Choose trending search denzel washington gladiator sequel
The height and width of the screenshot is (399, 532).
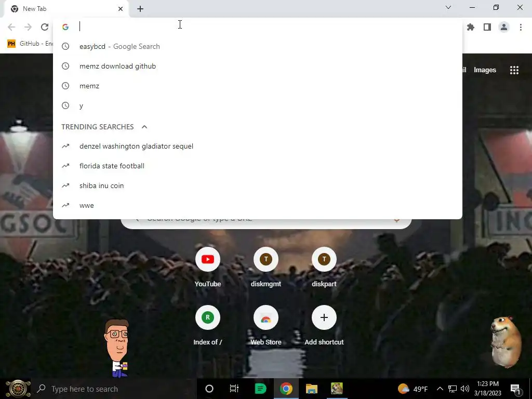click(258, 146)
